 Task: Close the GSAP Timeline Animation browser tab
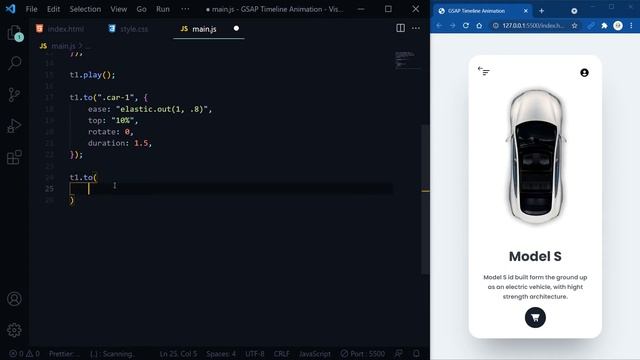[x=526, y=11]
